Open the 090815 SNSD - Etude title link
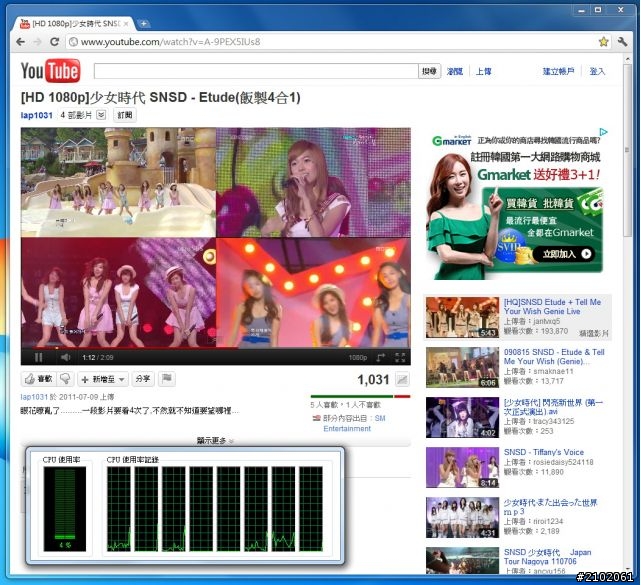Viewport: 641px width, 585px height. (x=554, y=356)
